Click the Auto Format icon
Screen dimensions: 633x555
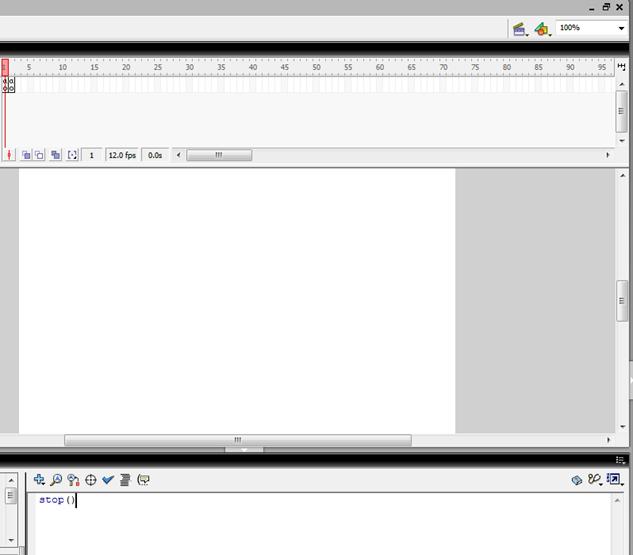point(125,480)
